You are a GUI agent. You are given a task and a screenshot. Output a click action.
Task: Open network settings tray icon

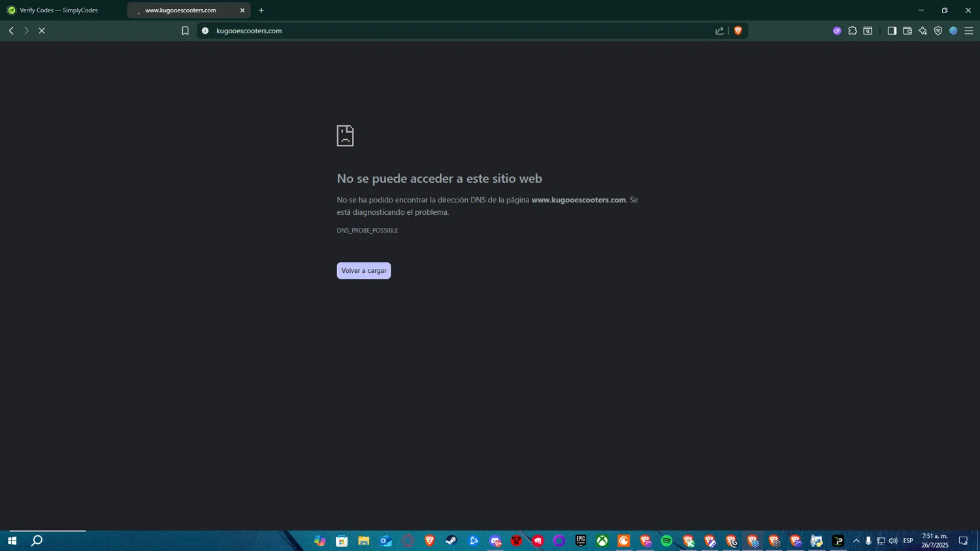point(881,541)
